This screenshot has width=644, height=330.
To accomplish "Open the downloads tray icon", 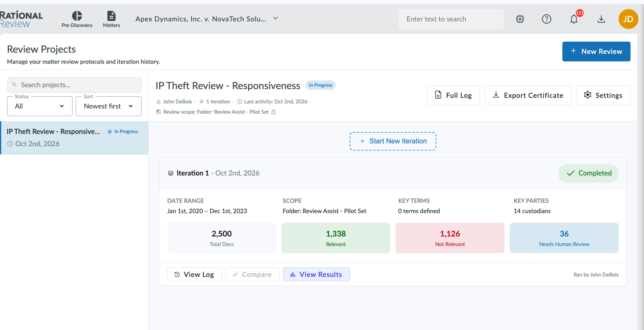I will click(x=601, y=19).
